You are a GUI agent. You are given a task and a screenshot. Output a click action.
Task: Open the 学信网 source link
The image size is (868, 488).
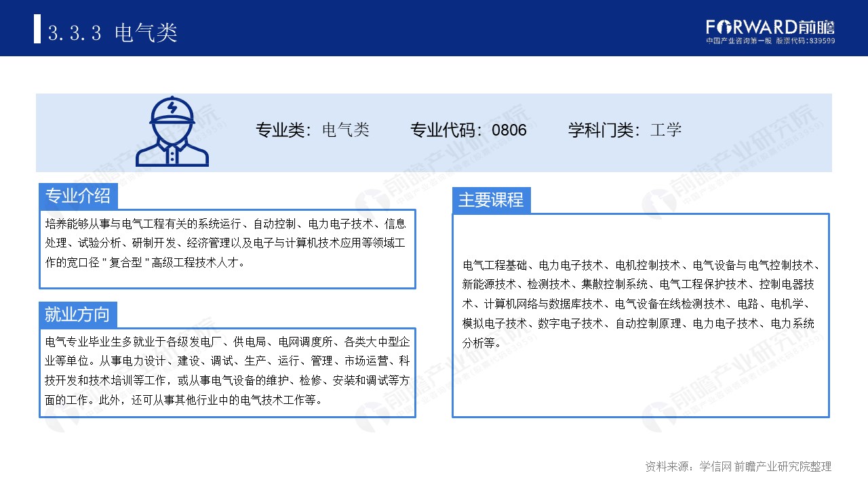point(719,466)
